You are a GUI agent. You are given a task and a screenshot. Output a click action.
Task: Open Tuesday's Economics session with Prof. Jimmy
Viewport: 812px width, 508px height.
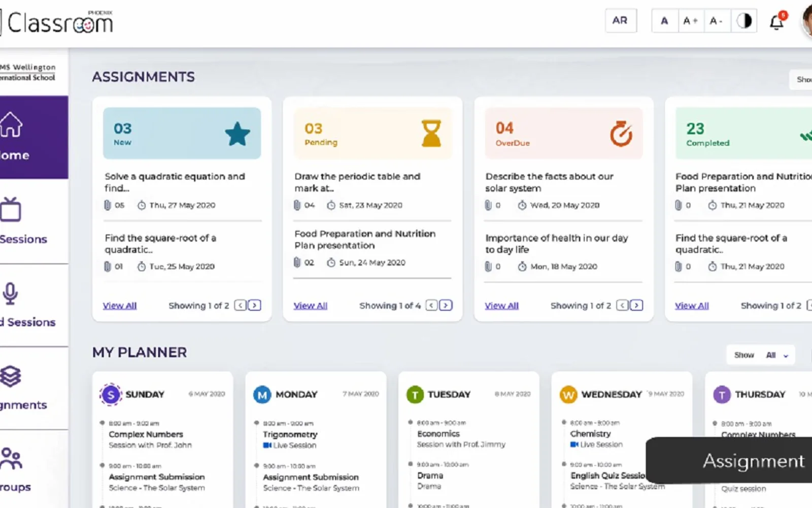[x=461, y=439]
